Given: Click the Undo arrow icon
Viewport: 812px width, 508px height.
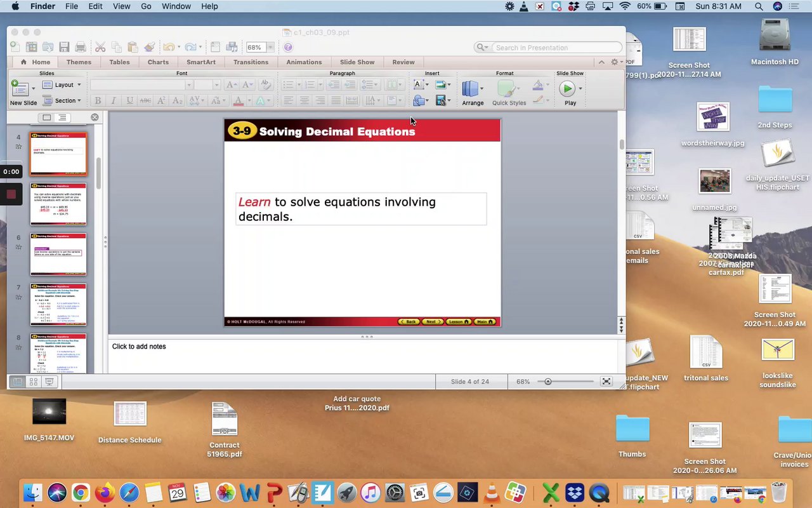Looking at the screenshot, I should pos(168,47).
